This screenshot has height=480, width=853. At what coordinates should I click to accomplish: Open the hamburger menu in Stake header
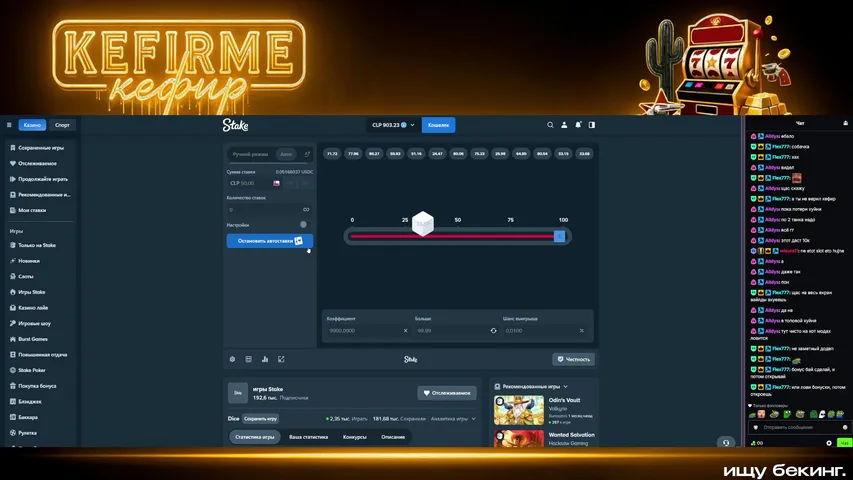pos(9,125)
